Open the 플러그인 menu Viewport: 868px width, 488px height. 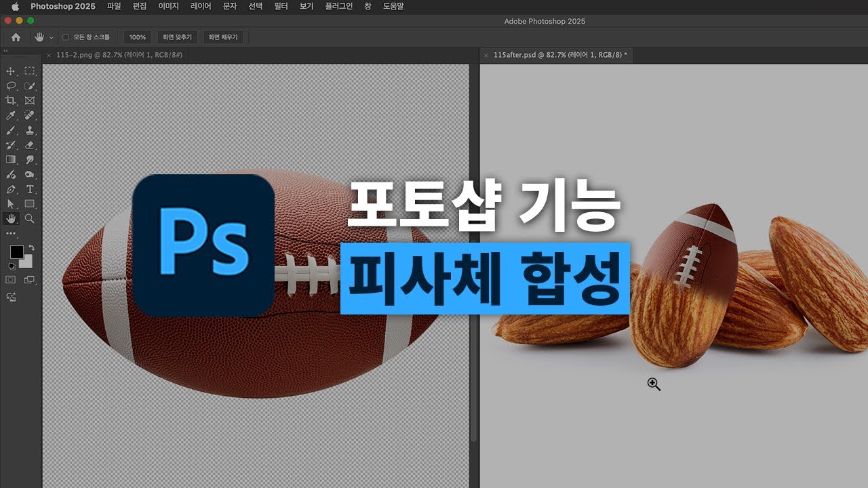click(x=338, y=6)
